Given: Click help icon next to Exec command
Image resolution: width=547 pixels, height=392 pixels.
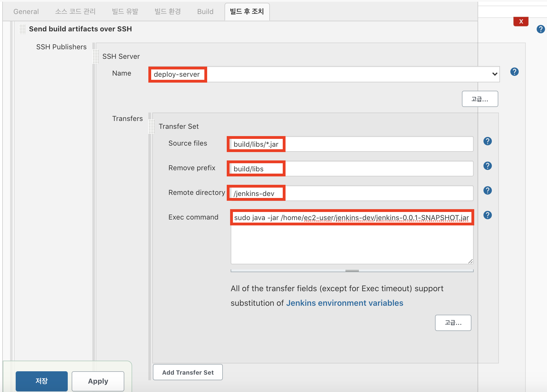Looking at the screenshot, I should 487,215.
